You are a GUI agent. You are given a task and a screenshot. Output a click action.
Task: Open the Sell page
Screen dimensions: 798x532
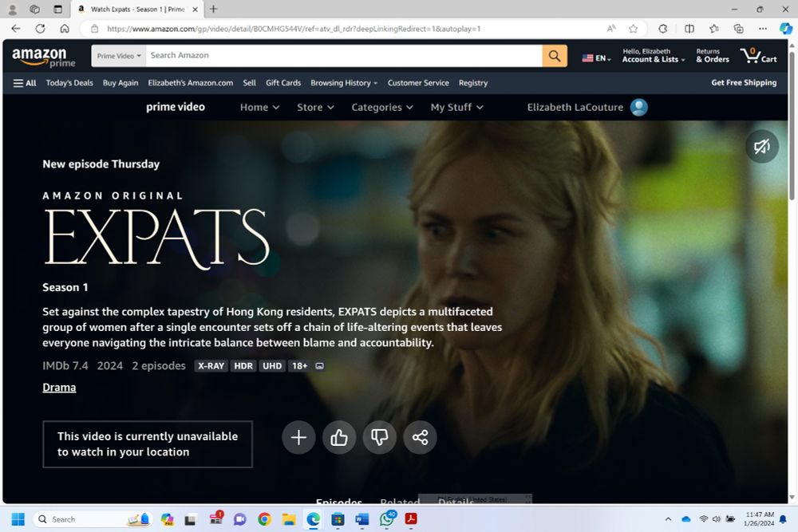coord(249,83)
